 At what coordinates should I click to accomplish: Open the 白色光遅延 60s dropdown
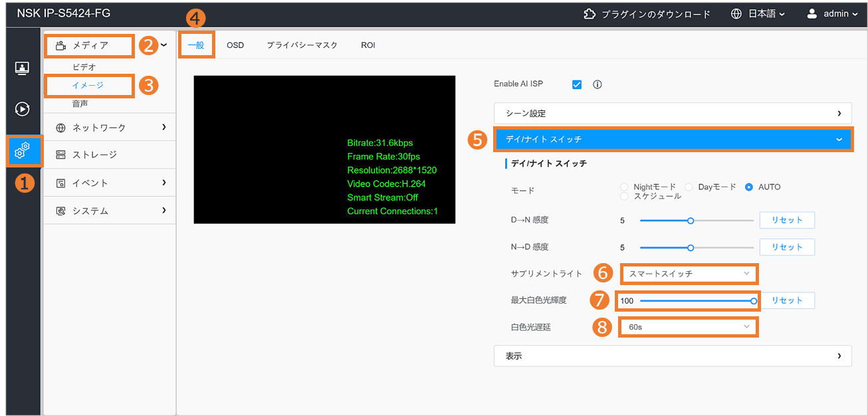tap(689, 327)
